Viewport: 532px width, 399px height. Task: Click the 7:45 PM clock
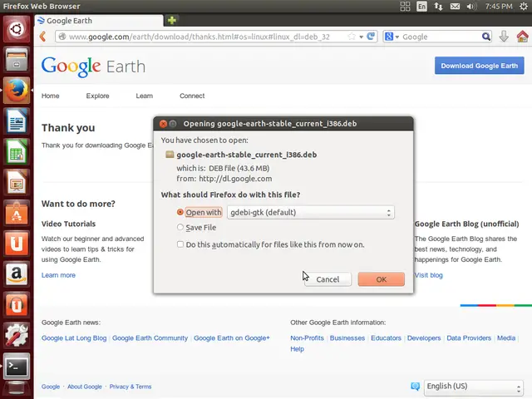pyautogui.click(x=499, y=6)
